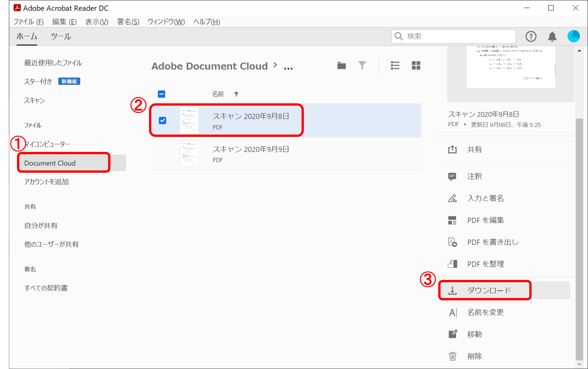Click the PDF を整理 label
This screenshot has width=588, height=369.
pyautogui.click(x=485, y=264)
